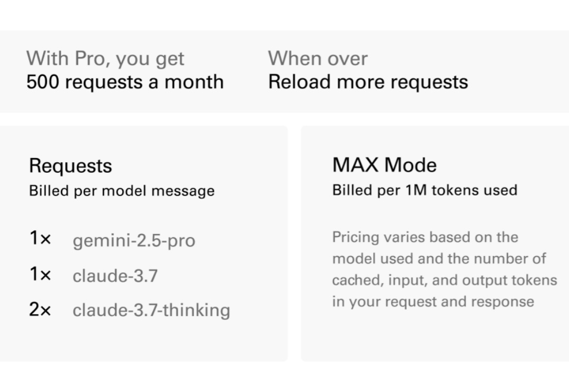The width and height of the screenshot is (569, 392).
Task: Click the 1× multiplier beside claude-3.7
Action: tap(40, 274)
